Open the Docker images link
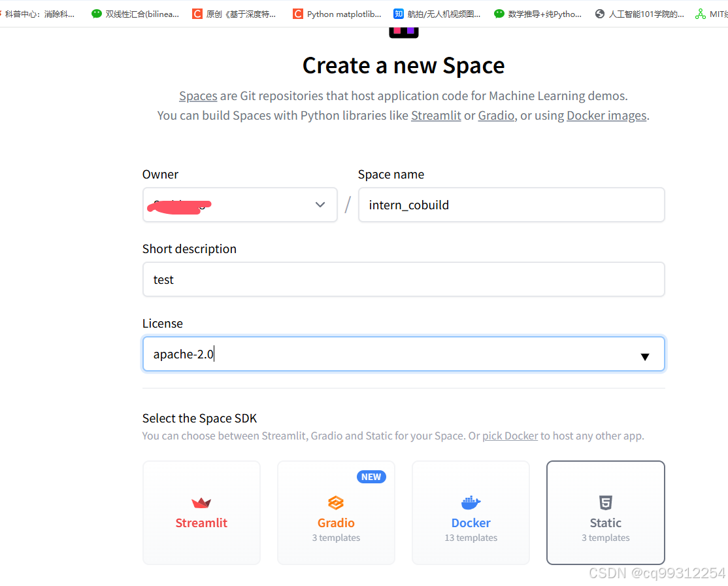 point(606,115)
